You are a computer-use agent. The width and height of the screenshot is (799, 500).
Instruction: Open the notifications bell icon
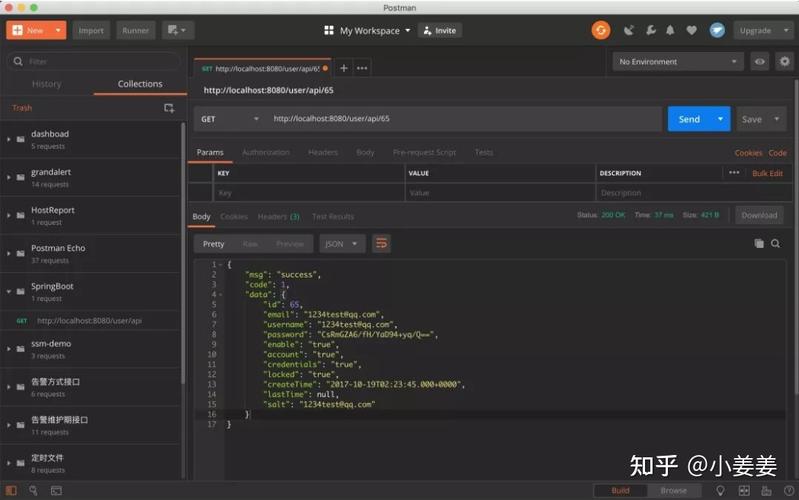(670, 31)
